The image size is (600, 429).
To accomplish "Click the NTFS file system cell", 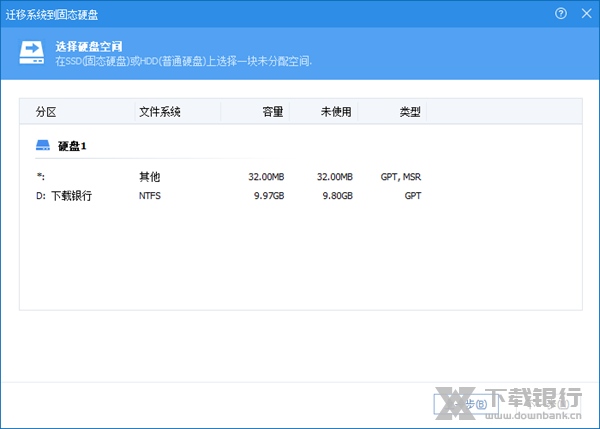I will coord(150,196).
